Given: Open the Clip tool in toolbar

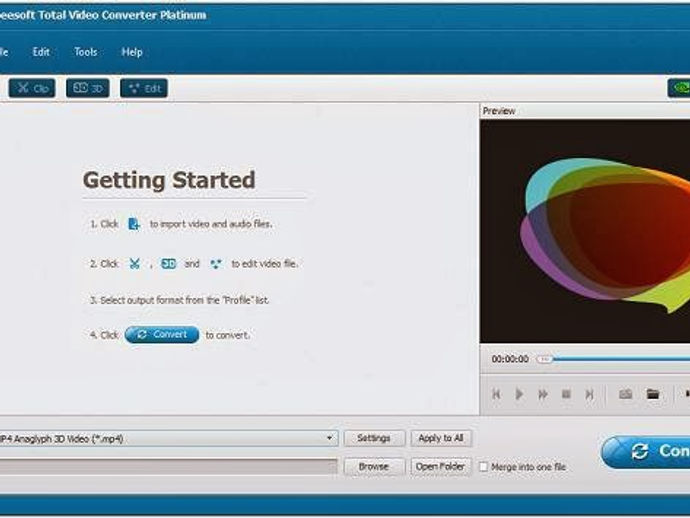Looking at the screenshot, I should pyautogui.click(x=32, y=88).
